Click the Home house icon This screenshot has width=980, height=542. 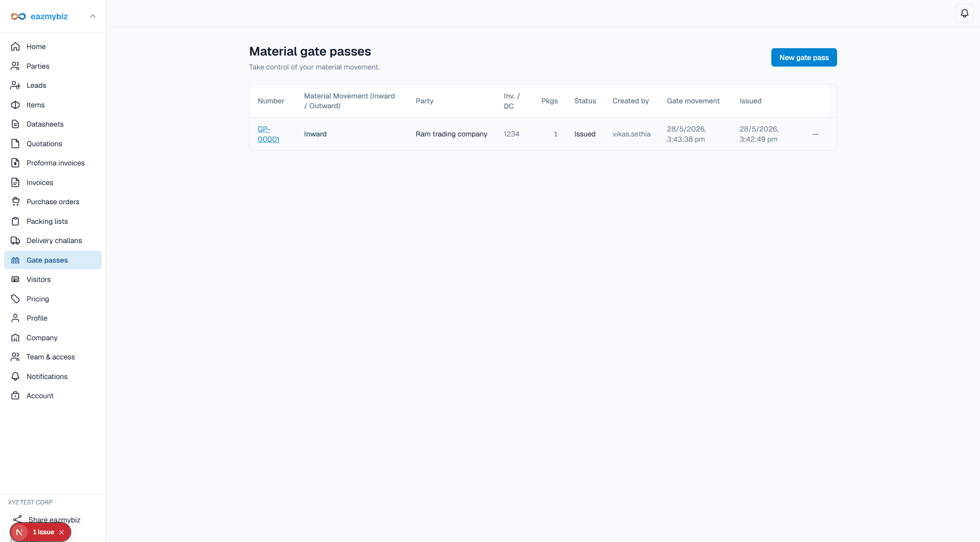pos(16,47)
